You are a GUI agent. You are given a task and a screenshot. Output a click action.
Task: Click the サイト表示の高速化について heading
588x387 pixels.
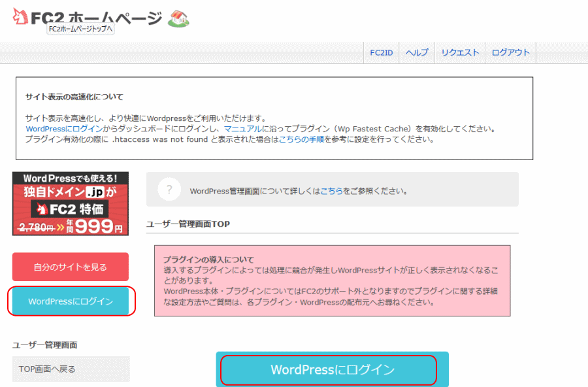point(74,97)
